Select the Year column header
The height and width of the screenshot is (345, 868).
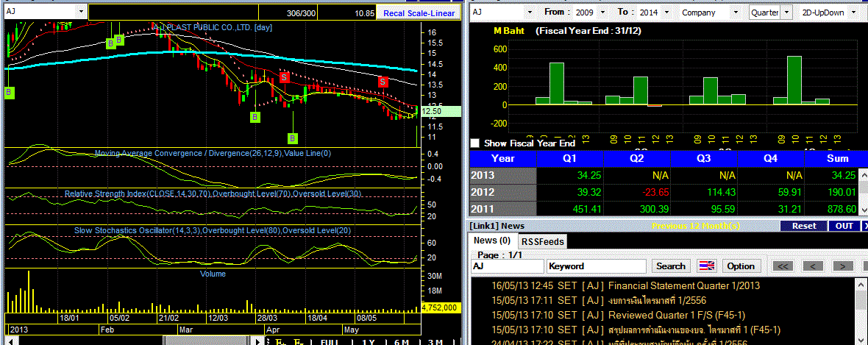(x=502, y=158)
